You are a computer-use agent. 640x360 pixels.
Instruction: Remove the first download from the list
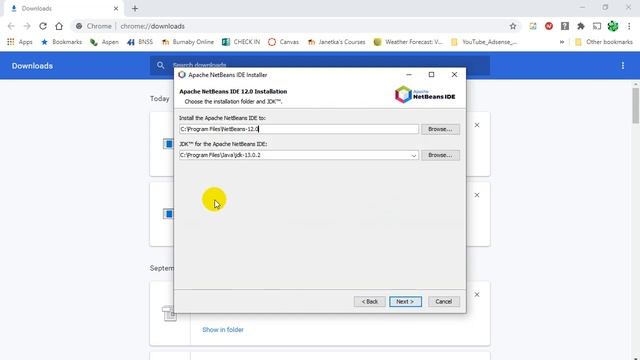coord(477,125)
